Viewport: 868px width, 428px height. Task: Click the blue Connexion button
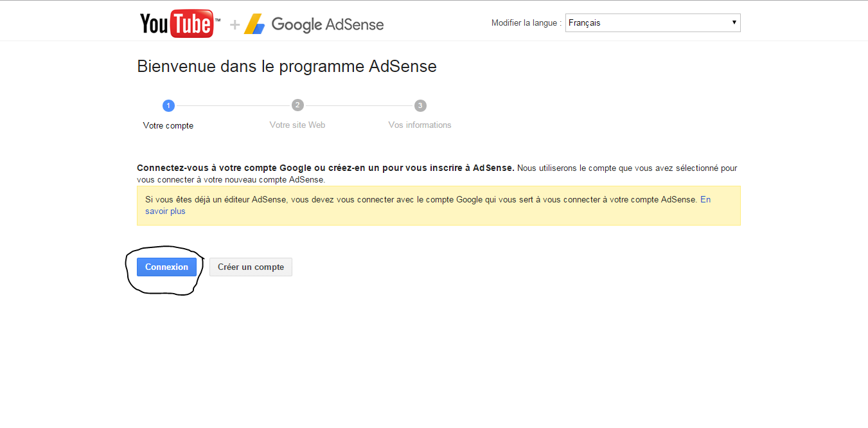point(166,267)
